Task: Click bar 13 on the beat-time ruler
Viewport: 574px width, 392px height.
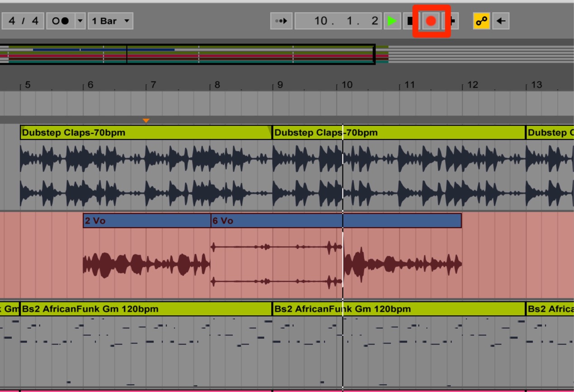Action: 536,85
